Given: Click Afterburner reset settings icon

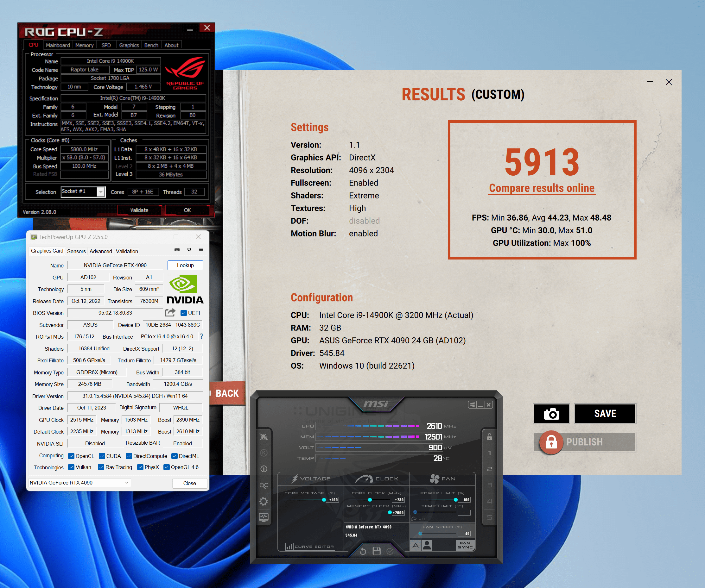Looking at the screenshot, I should (x=363, y=551).
